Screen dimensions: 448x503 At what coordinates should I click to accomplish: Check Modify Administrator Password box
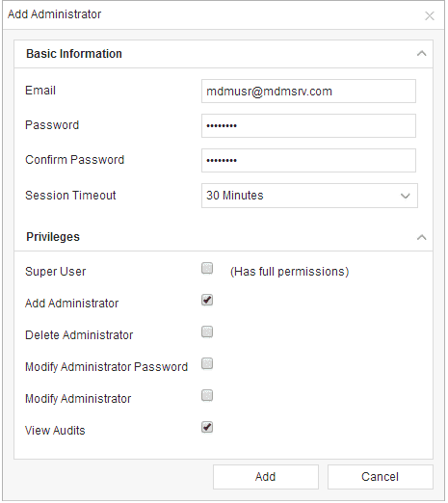point(207,363)
